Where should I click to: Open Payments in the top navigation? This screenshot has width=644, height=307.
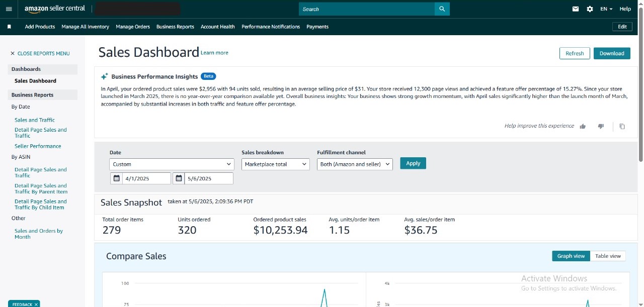coord(317,27)
